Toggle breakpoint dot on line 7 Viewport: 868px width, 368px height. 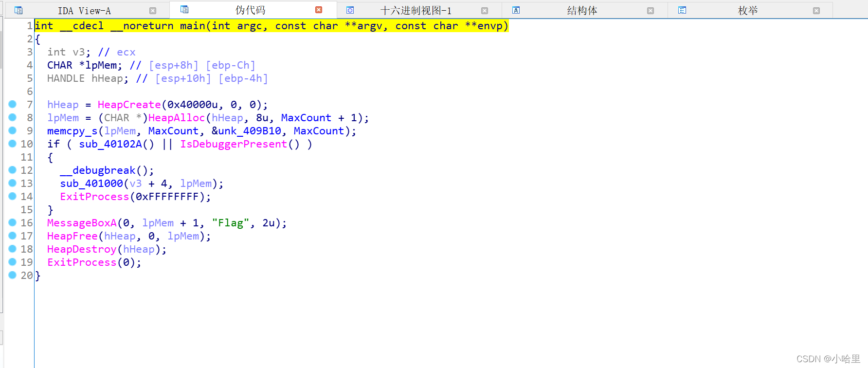pyautogui.click(x=13, y=104)
